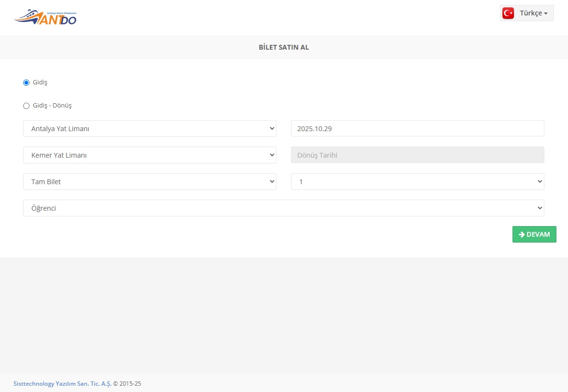Click the arrow icon on the DEVAM button
This screenshot has width=568, height=392.
[521, 234]
